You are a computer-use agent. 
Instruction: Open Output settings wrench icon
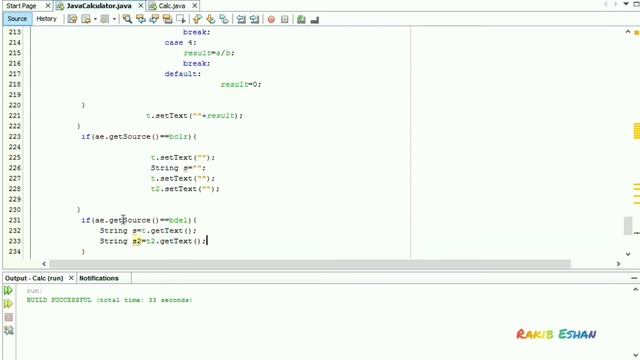point(9,330)
